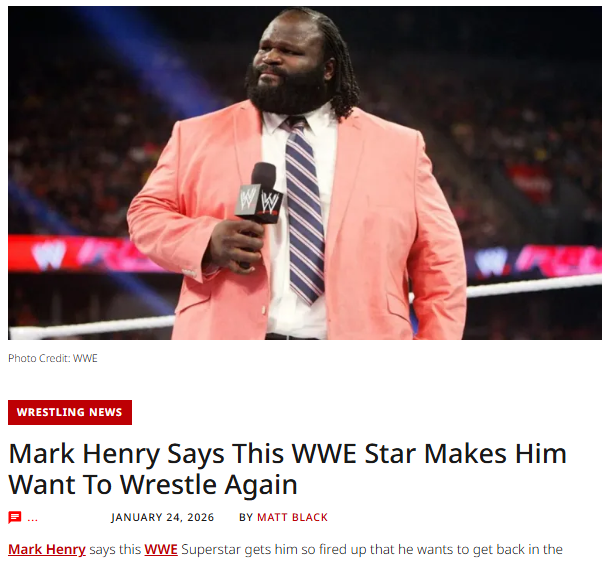
Task: Follow the Mark Henry link in article text
Action: (47, 549)
